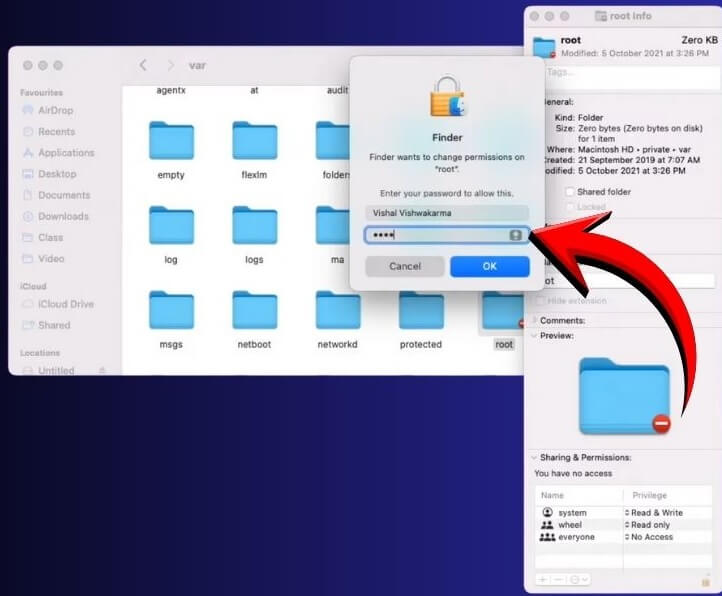Open Video folder in sidebar
Image resolution: width=722 pixels, height=596 pixels.
pos(51,258)
